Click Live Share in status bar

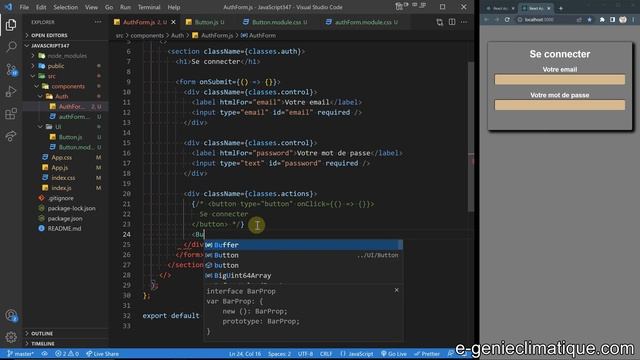tap(102, 354)
